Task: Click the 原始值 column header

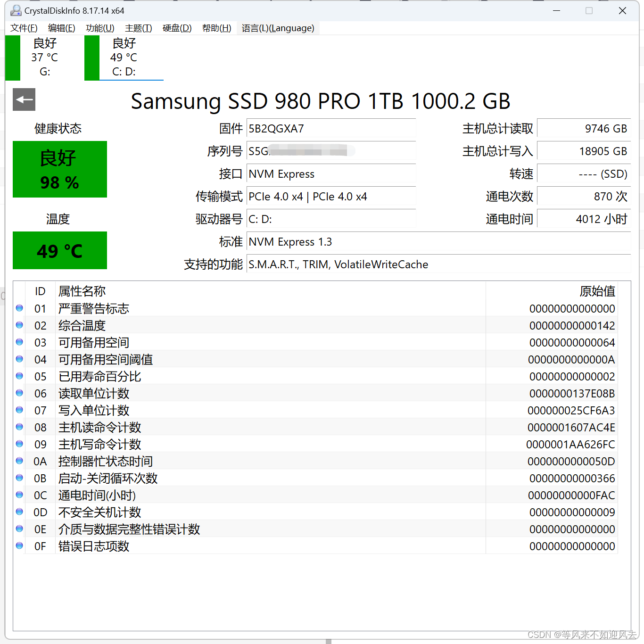Action: (552, 291)
